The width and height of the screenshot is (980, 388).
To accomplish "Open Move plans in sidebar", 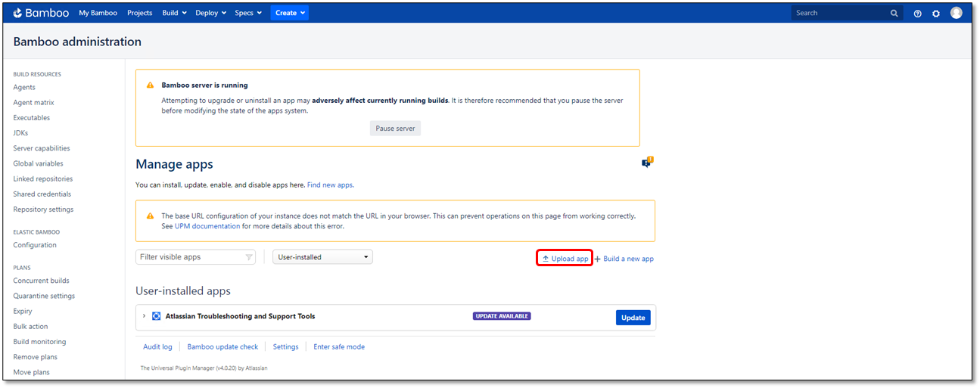I will pyautogui.click(x=31, y=372).
